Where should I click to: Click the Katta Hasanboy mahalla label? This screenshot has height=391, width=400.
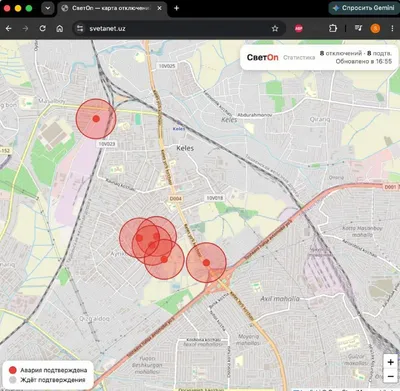point(362,231)
